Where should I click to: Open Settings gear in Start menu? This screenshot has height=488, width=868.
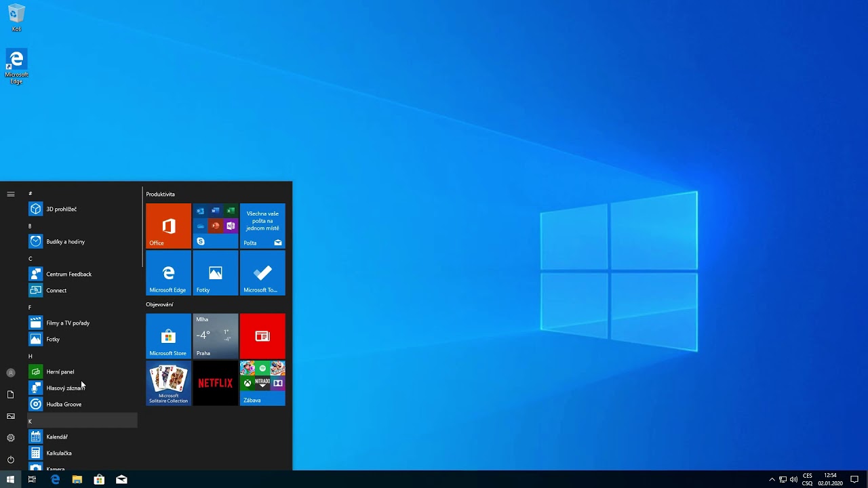[11, 438]
